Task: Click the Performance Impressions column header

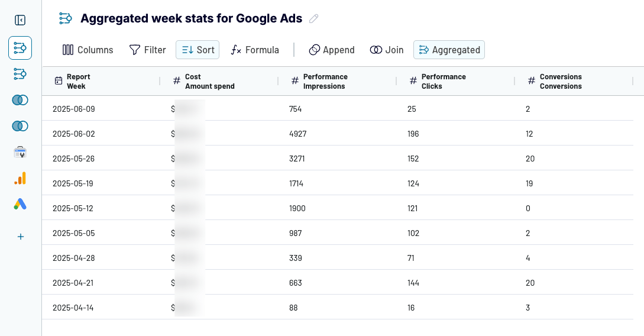Action: [325, 82]
